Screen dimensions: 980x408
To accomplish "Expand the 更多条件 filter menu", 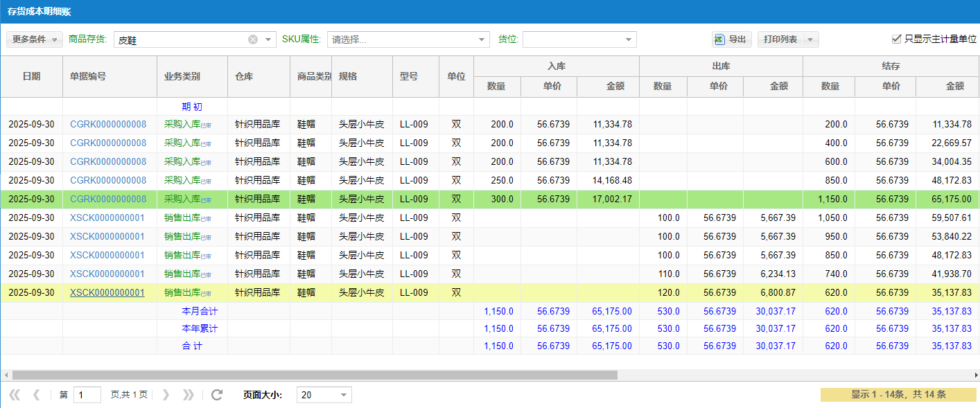I will pos(34,39).
